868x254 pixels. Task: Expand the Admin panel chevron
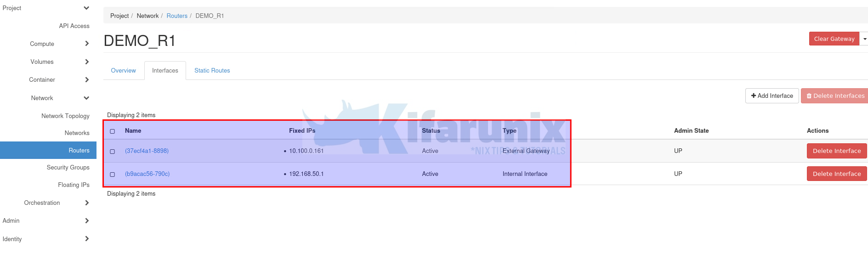coord(87,220)
